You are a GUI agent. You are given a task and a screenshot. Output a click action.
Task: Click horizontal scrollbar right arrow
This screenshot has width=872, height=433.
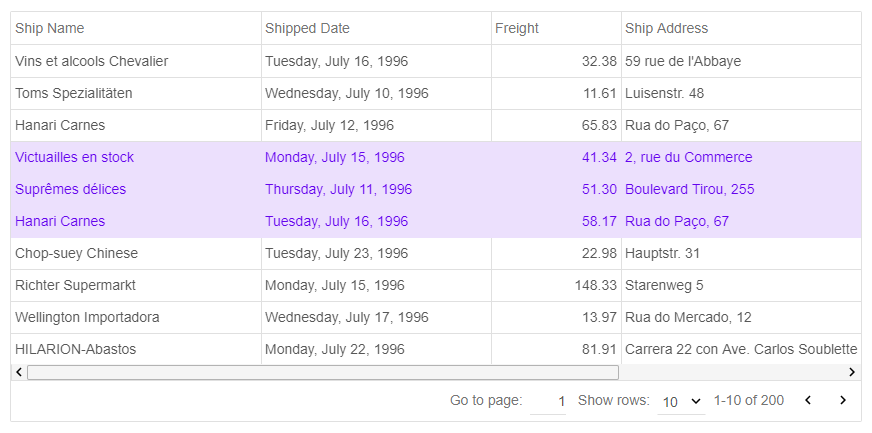852,373
